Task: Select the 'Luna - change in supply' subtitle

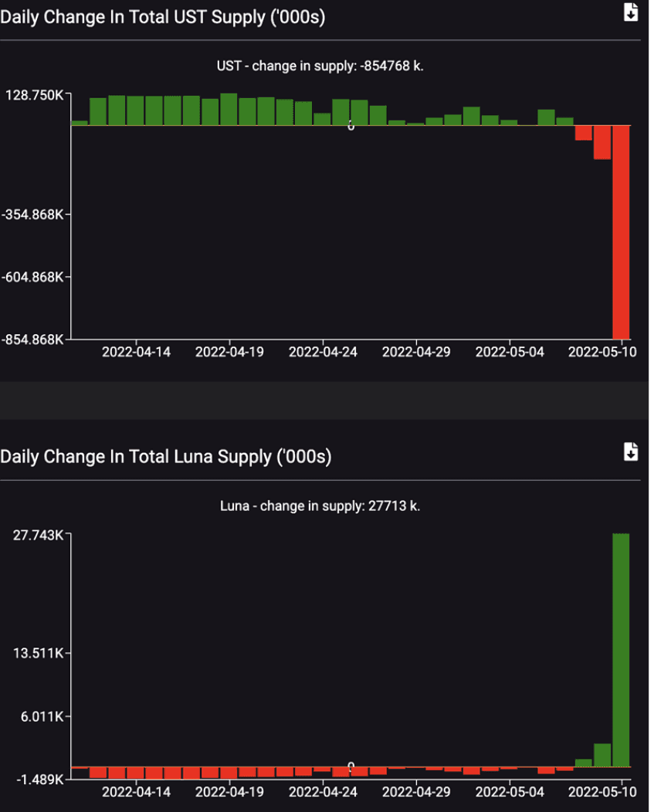Action: [320, 506]
